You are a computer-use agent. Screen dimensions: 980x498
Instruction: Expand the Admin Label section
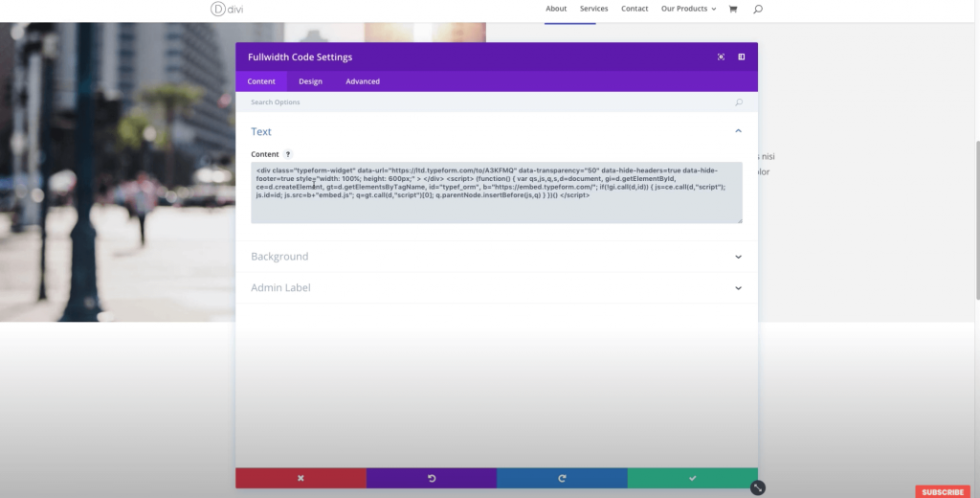click(497, 288)
